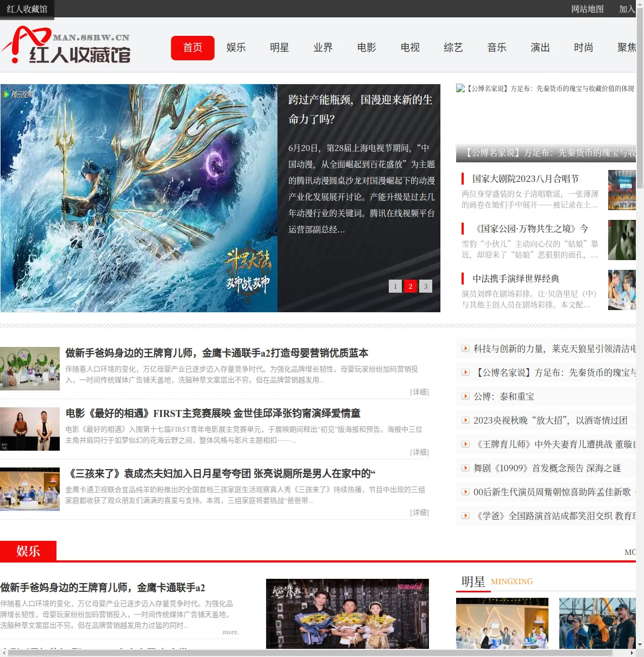Open 明星 MINGXING section heading
The height and width of the screenshot is (657, 644).
[497, 582]
